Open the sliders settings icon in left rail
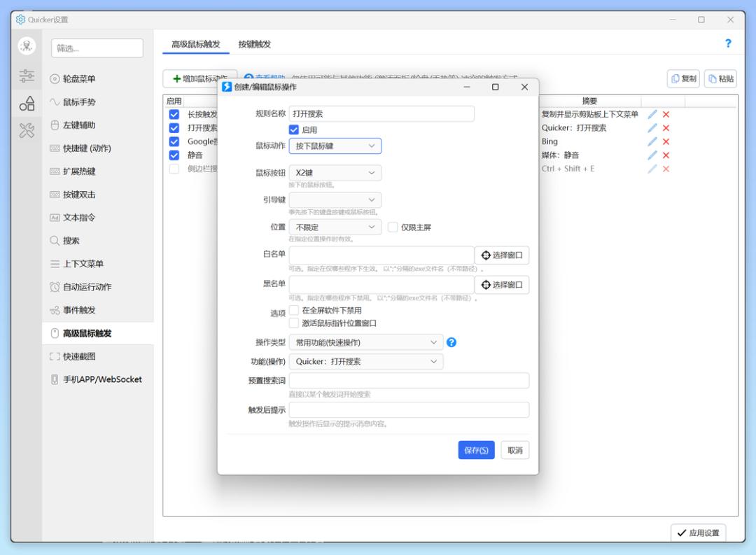The width and height of the screenshot is (756, 555). tap(27, 75)
